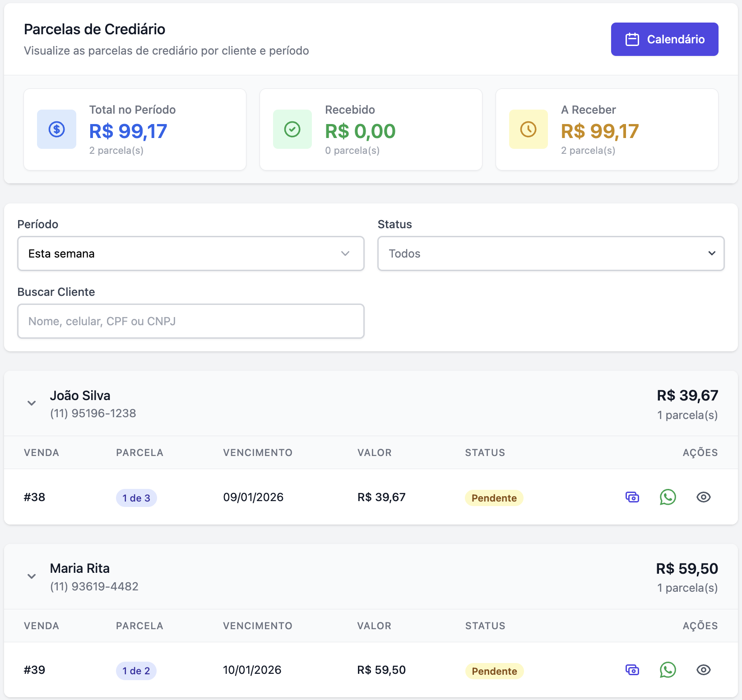The height and width of the screenshot is (700, 742).
Task: Click Pendente status badge for sale #38
Action: pyautogui.click(x=494, y=498)
